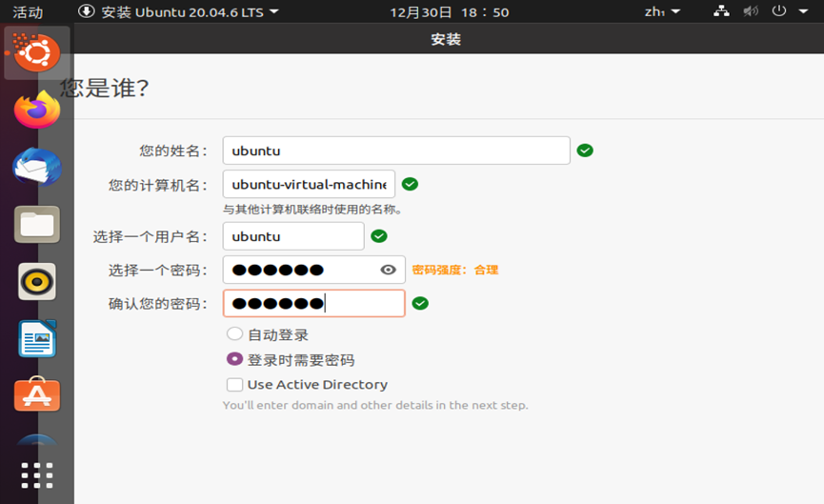Launch Firefox from the dock
The image size is (824, 504).
pos(37,110)
